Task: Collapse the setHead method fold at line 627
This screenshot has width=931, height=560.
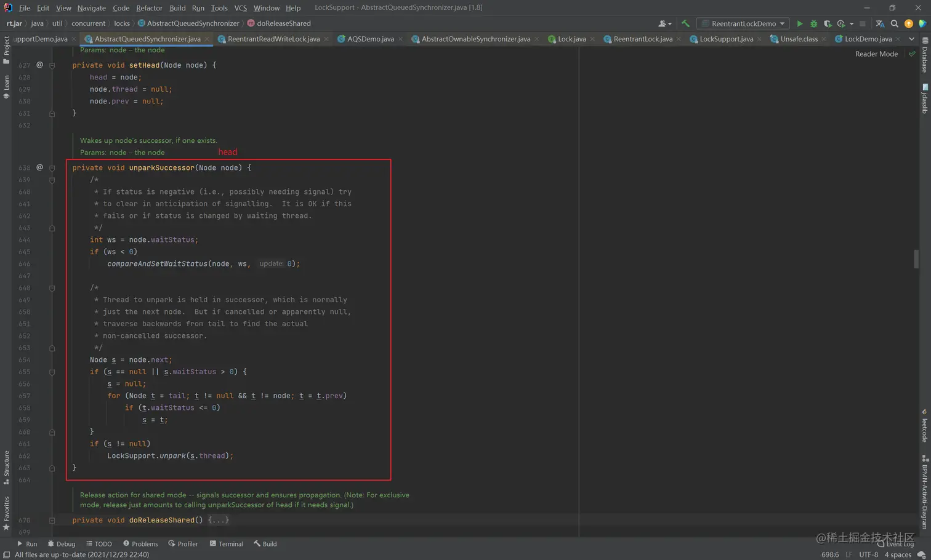Action: tap(52, 65)
